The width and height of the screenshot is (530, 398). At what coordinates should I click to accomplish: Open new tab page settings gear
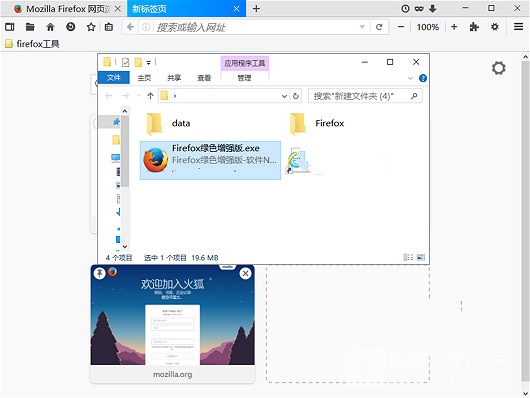(499, 68)
